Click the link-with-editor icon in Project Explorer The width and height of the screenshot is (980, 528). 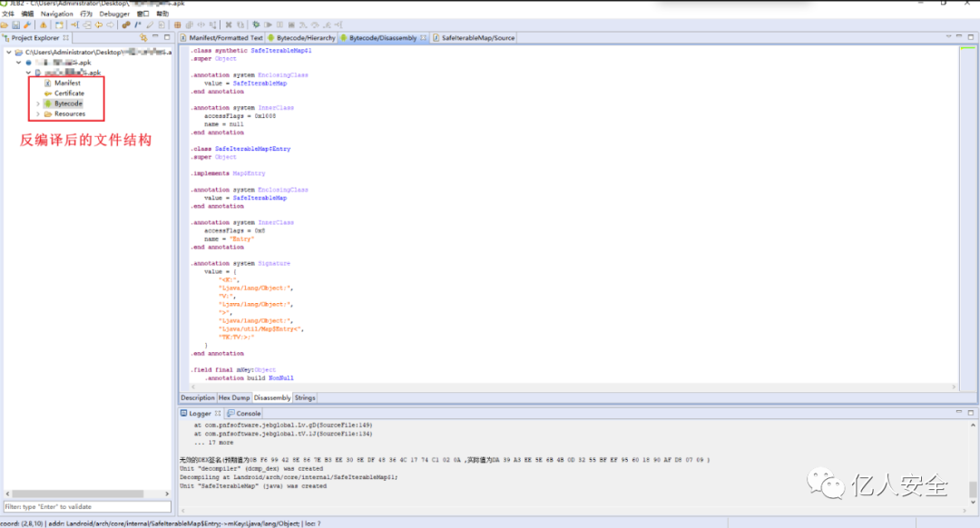(143, 37)
